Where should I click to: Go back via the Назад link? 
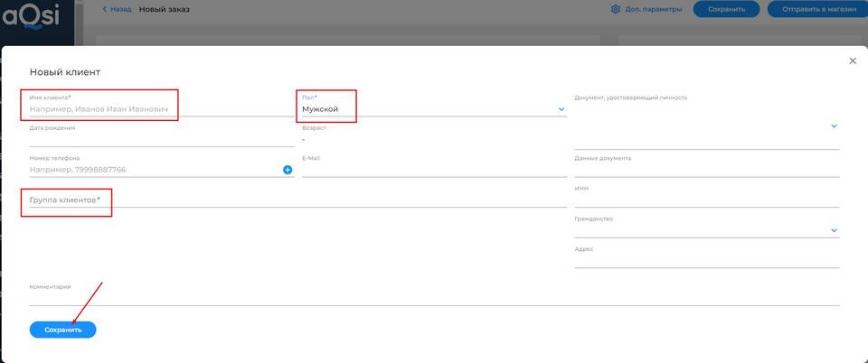[x=120, y=9]
